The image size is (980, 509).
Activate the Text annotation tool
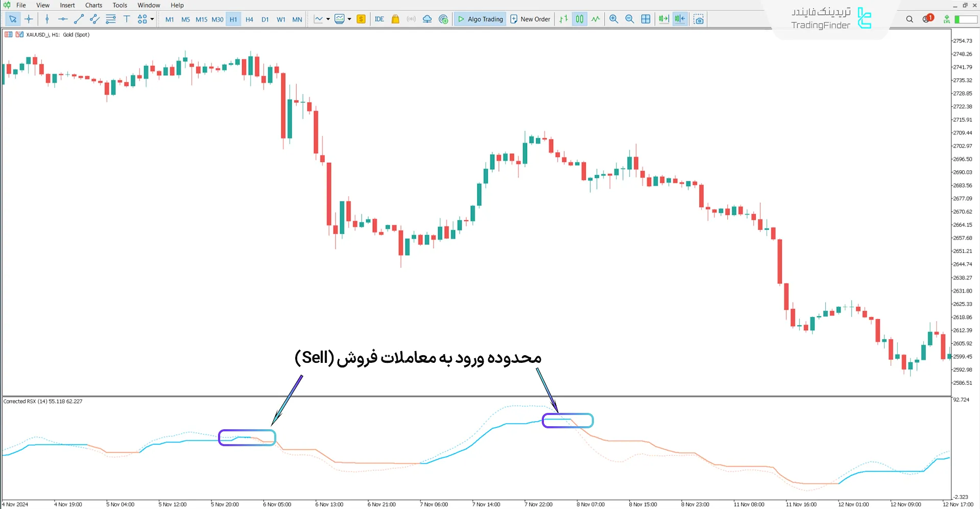[127, 19]
